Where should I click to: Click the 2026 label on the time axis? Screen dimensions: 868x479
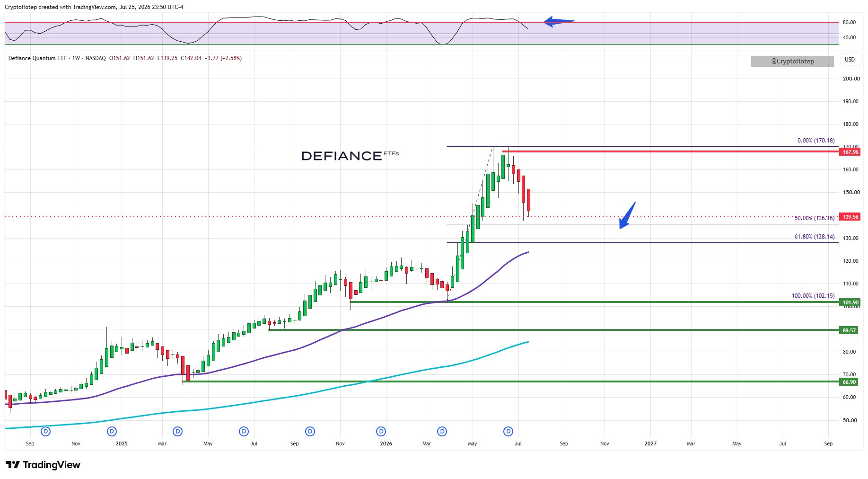386,444
